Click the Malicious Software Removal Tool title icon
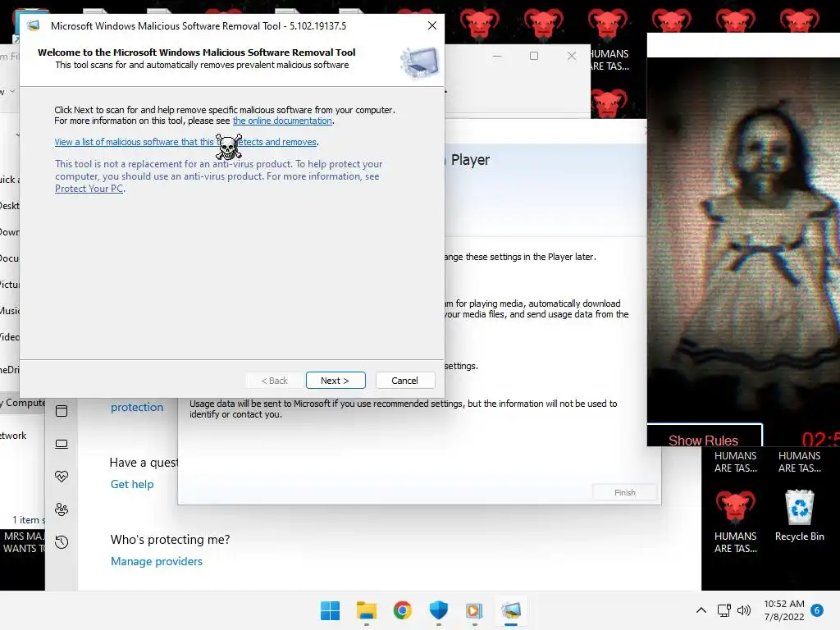 coord(33,25)
